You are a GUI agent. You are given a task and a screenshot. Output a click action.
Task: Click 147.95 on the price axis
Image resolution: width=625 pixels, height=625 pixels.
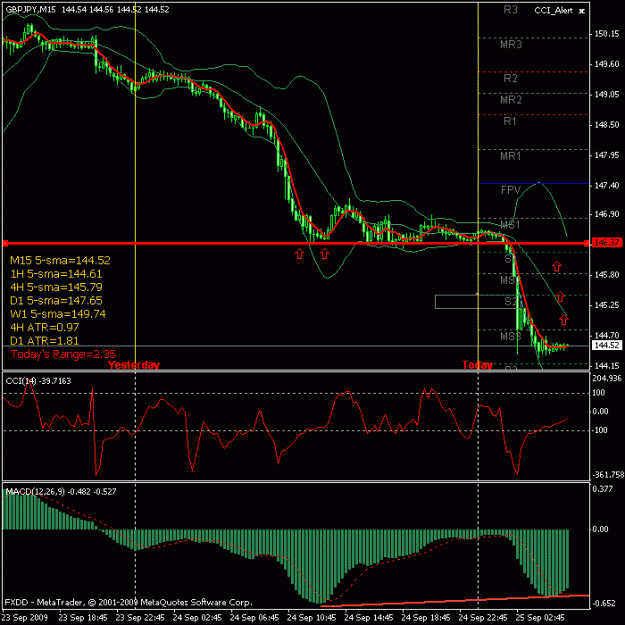[x=607, y=155]
